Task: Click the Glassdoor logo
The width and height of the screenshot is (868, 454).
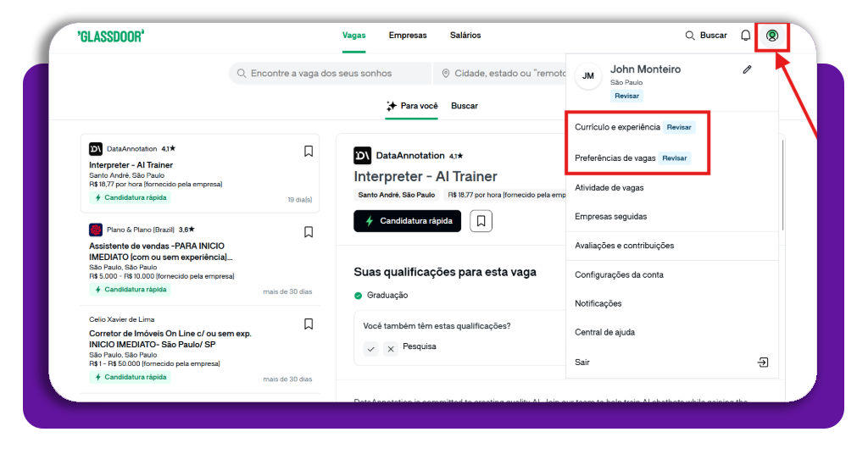Action: (x=111, y=36)
